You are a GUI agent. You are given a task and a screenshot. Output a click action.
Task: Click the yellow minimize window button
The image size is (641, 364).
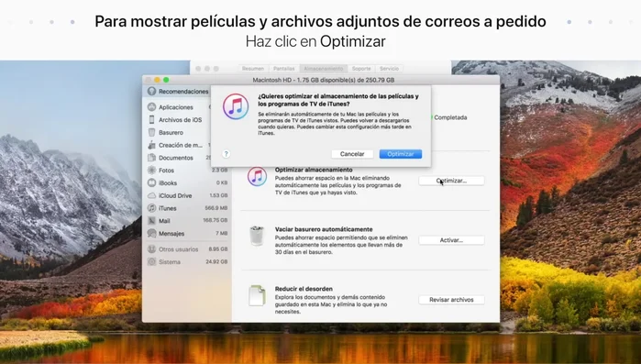157,80
